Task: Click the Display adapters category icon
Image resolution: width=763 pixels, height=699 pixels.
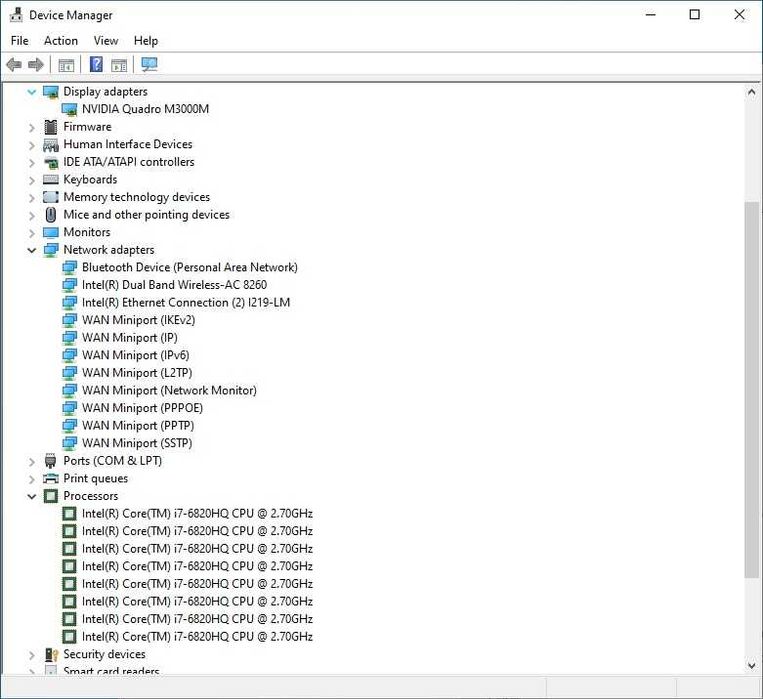Action: [x=51, y=92]
